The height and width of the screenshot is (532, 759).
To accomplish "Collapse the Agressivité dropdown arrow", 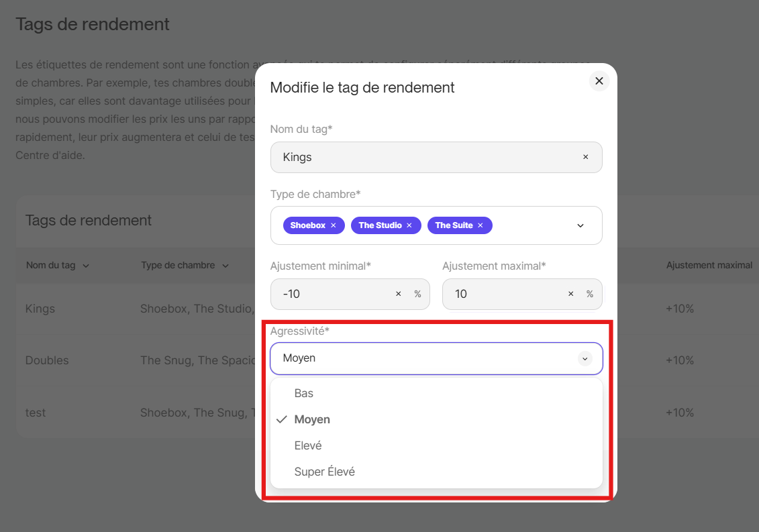I will 585,359.
